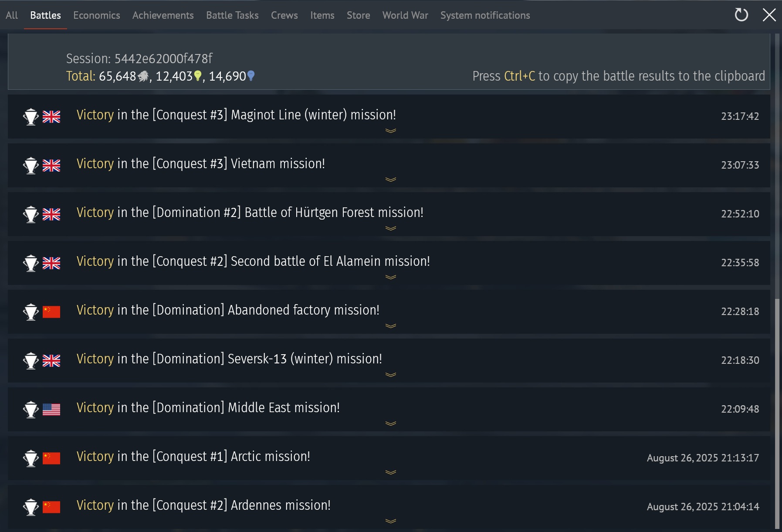Image resolution: width=782 pixels, height=532 pixels.
Task: Click the Chinese flag on Ardennes row
Action: click(x=51, y=507)
